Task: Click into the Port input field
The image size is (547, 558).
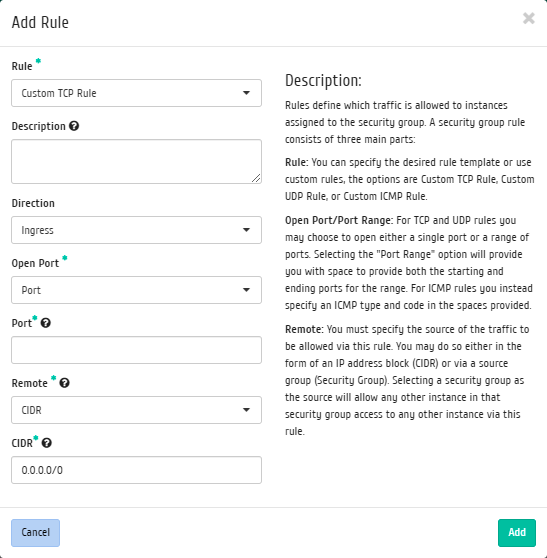Action: tap(136, 350)
